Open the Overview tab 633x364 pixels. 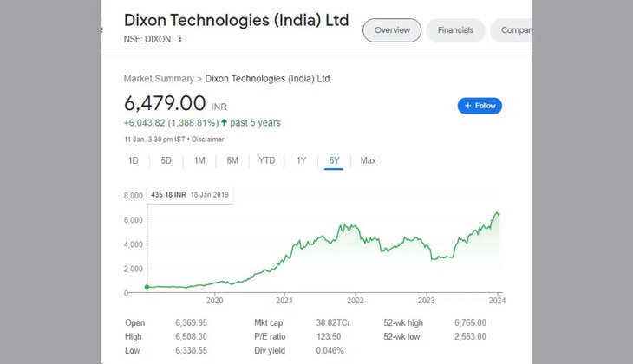[392, 30]
